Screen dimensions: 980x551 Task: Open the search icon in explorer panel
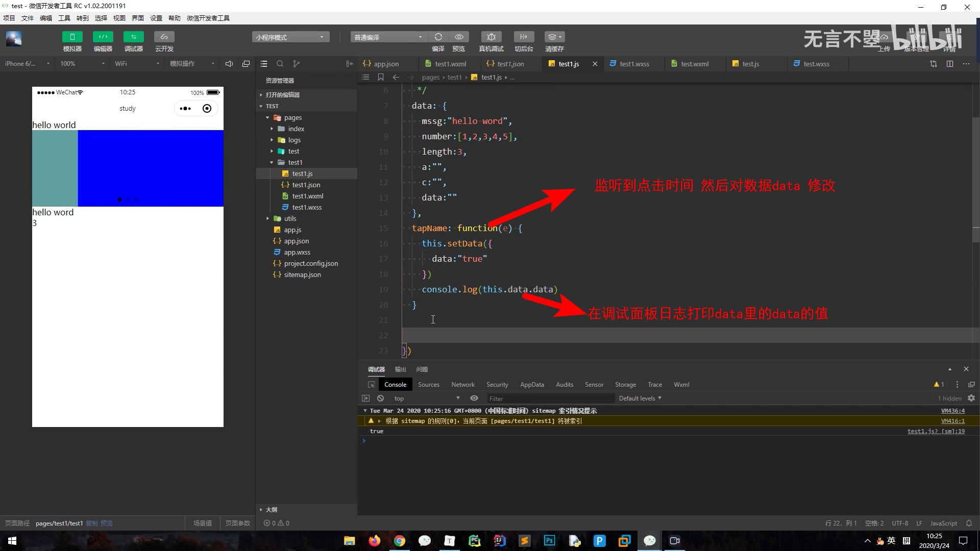[280, 64]
